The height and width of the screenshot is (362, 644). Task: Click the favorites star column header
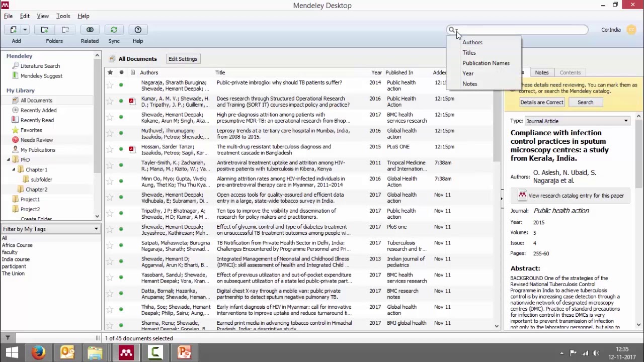[x=110, y=72]
